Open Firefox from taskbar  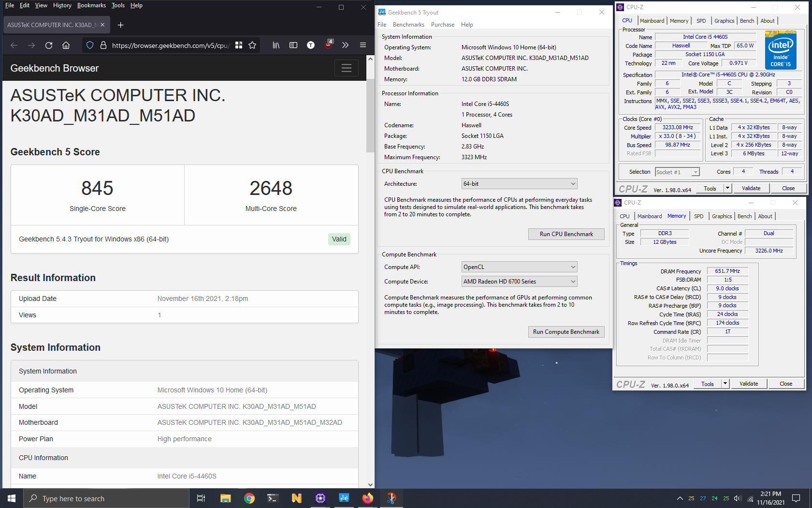368,498
